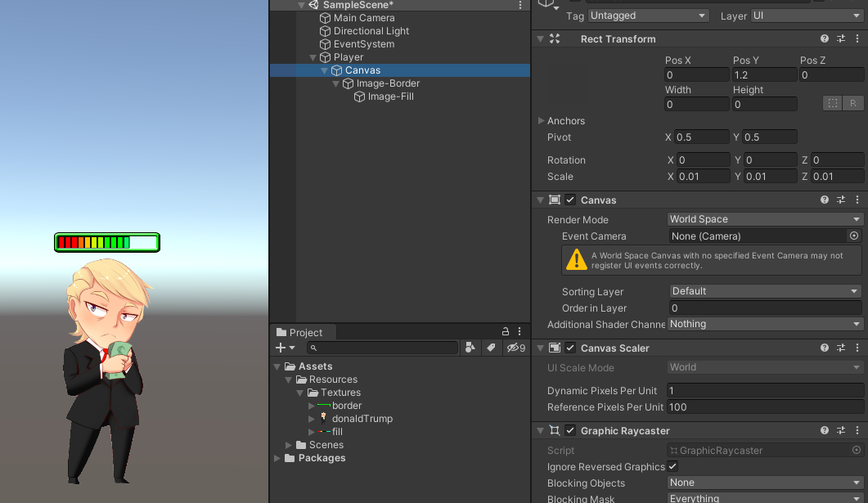Open Canvas component preset icon
868x503 pixels.
[841, 200]
